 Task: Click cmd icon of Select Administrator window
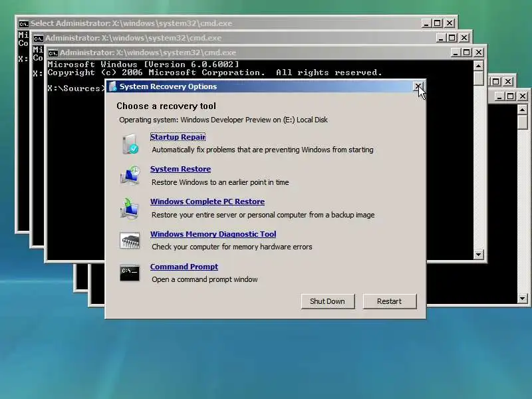click(23, 24)
